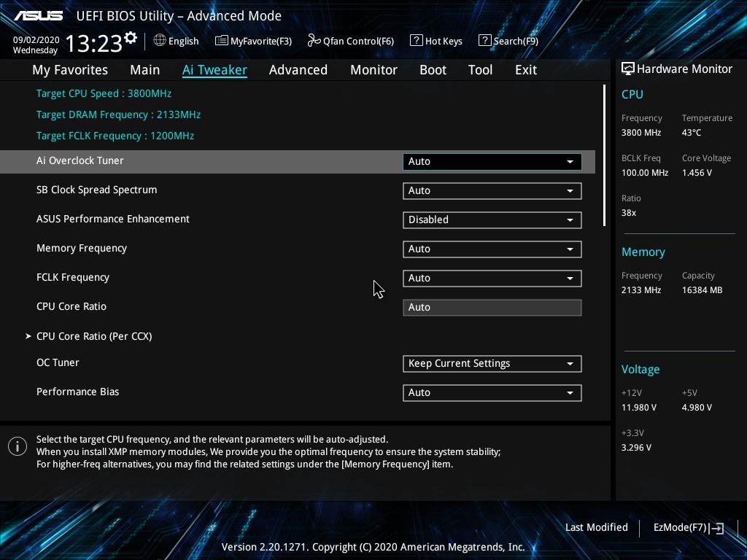Select the Memory Frequency row label
This screenshot has width=747, height=560.
click(82, 248)
